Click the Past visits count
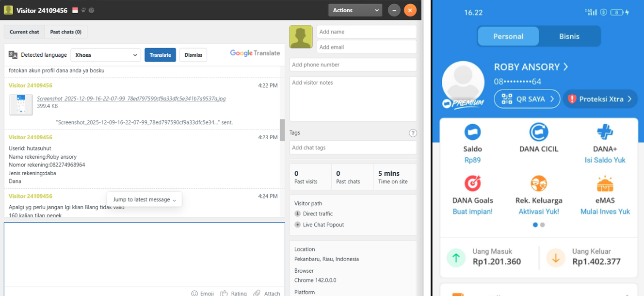Viewport: 644px width, 296px height. [x=296, y=173]
